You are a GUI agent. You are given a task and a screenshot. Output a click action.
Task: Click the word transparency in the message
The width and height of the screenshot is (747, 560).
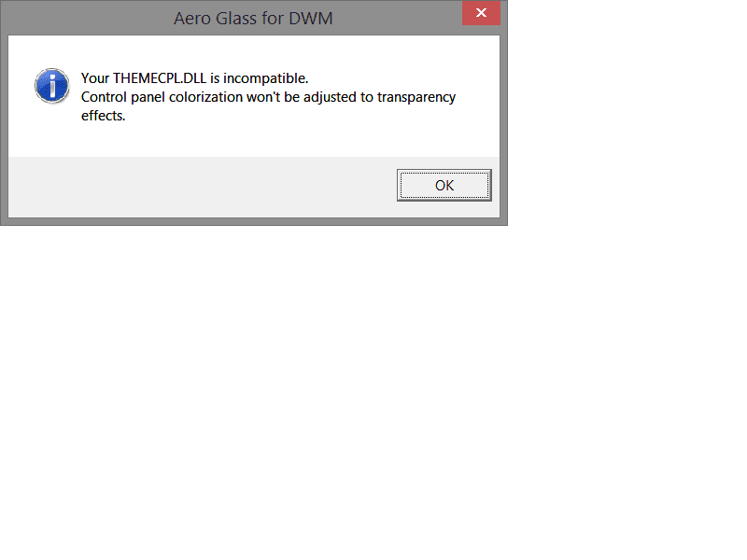click(416, 98)
